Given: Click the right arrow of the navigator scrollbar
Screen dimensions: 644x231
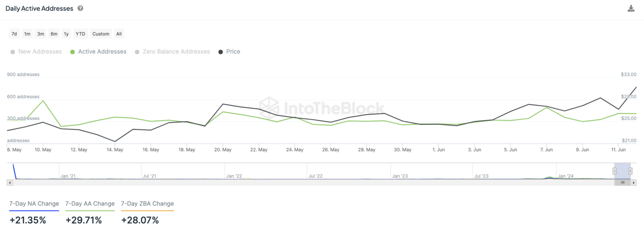Looking at the screenshot, I should click(634, 182).
